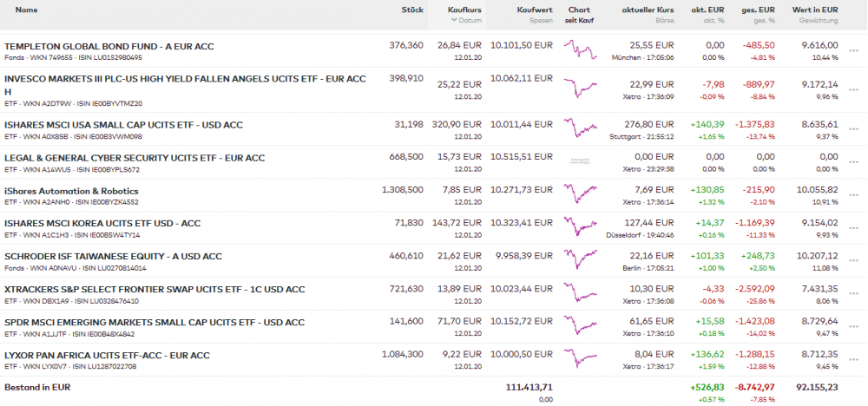
Task: Click three-dot menu for iShares MSCI USA Small Cap
Action: click(x=854, y=129)
